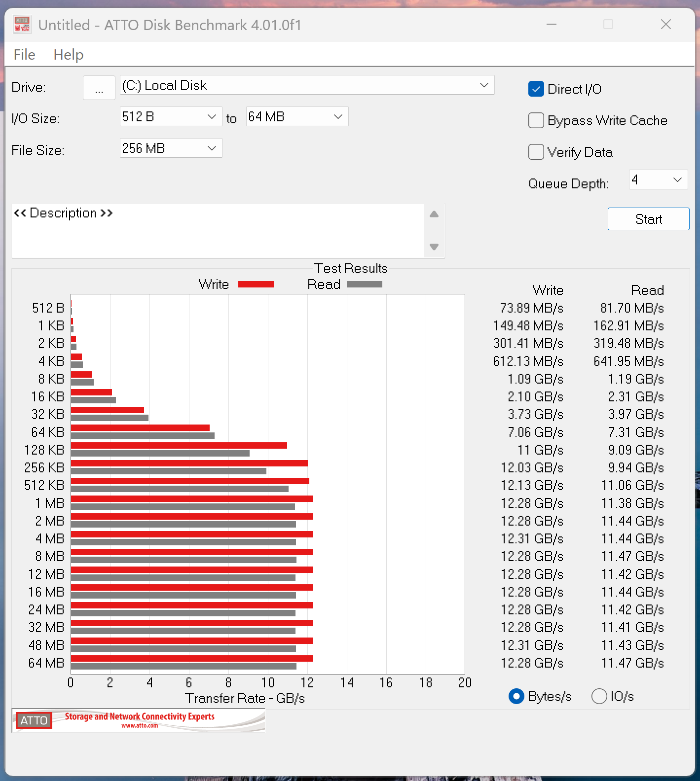Select the Bytes/s radio button
Screen dimensions: 700x781
tap(516, 697)
